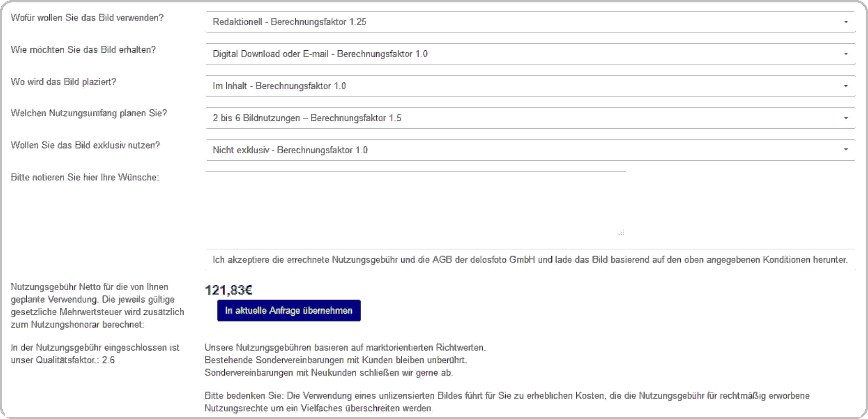Click the resize grip of the Wünsche text area
The image size is (868, 419).
621,233
